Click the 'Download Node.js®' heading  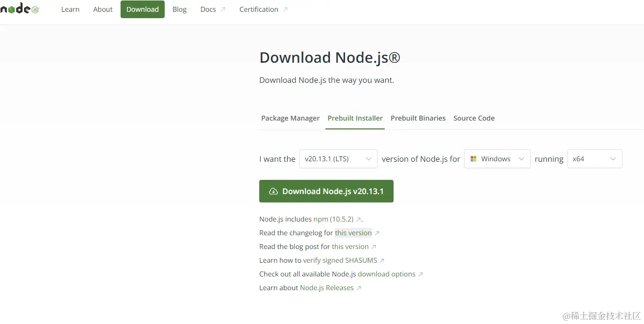(x=330, y=57)
